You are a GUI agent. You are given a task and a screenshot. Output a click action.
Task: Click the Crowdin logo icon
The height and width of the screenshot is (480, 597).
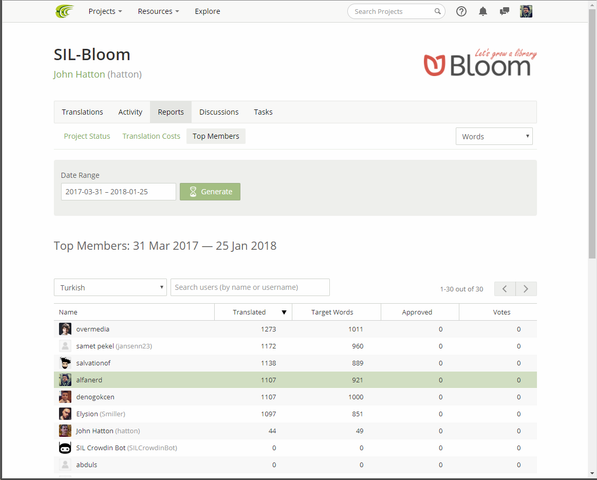click(x=64, y=11)
